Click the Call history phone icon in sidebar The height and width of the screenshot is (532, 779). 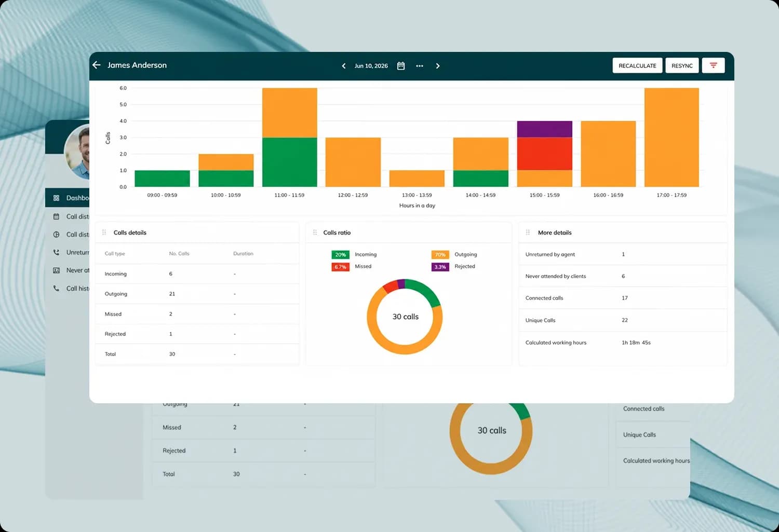tap(56, 288)
